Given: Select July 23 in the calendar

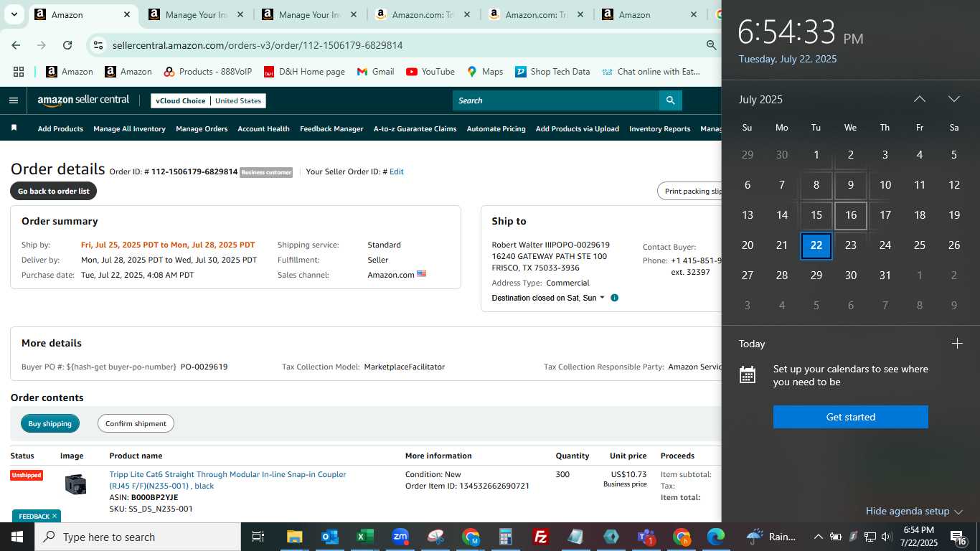Looking at the screenshot, I should [850, 245].
